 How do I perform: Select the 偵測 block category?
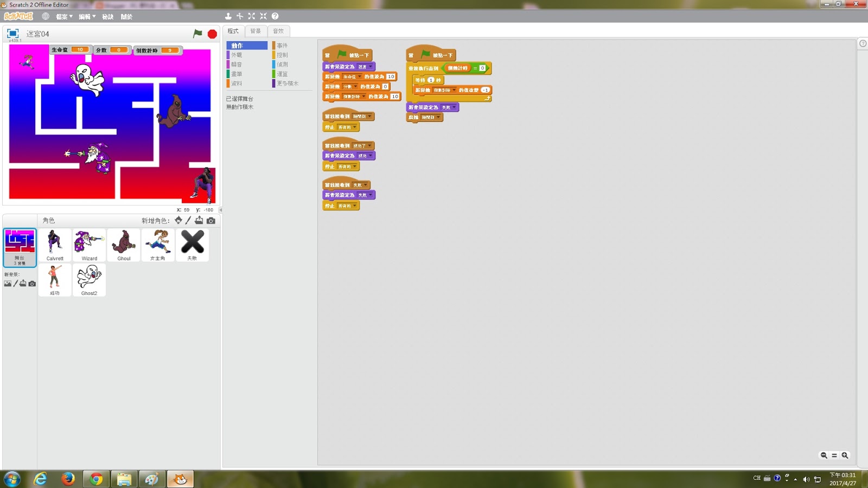(292, 65)
